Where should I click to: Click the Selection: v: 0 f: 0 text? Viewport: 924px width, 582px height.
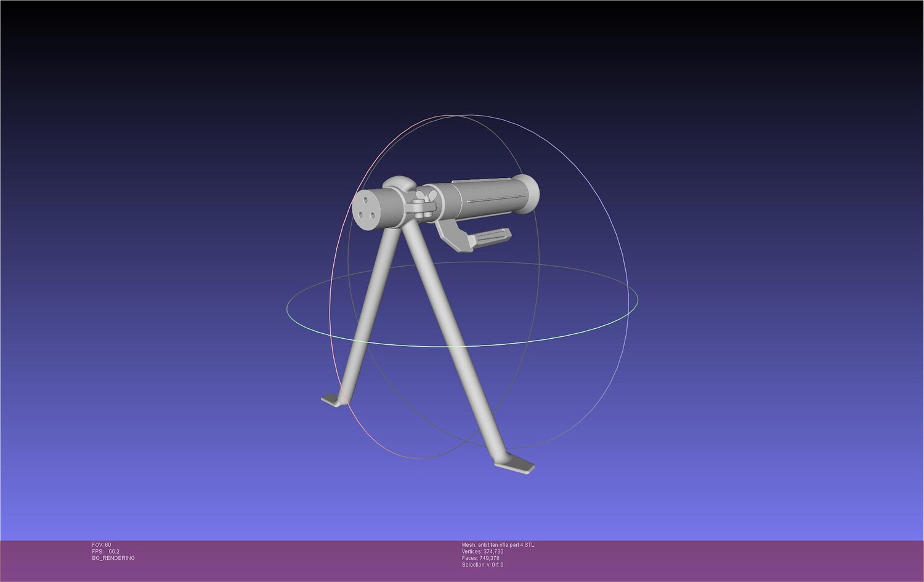coord(482,565)
